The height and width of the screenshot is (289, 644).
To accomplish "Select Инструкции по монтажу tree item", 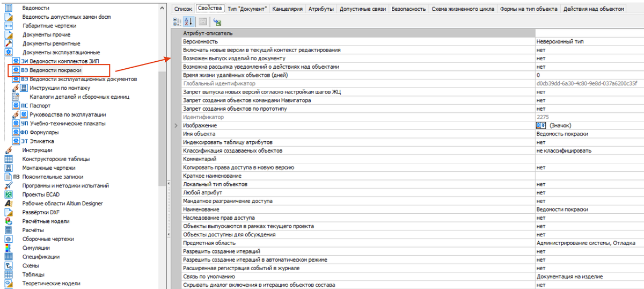I will (x=60, y=88).
